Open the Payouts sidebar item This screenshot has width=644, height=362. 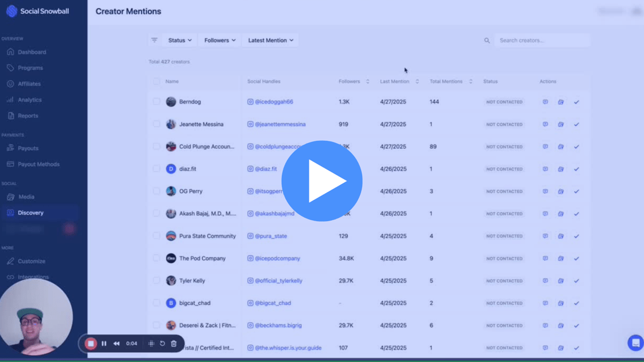pyautogui.click(x=28, y=148)
